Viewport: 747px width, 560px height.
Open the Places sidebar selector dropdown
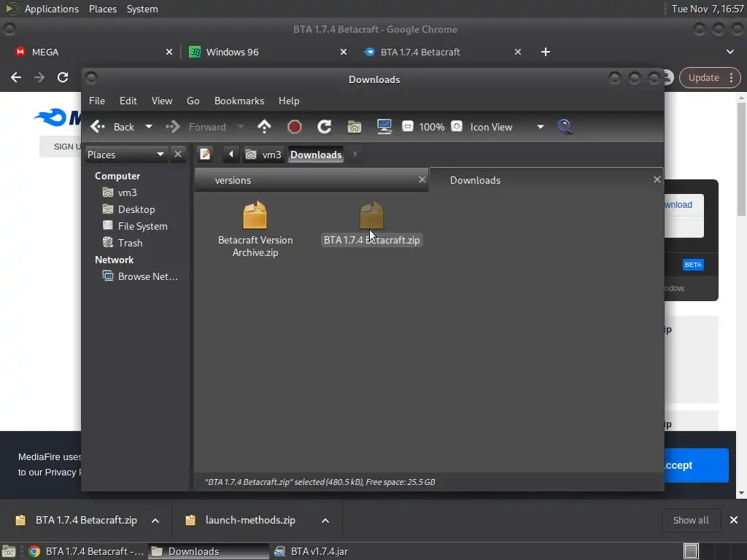(x=126, y=155)
